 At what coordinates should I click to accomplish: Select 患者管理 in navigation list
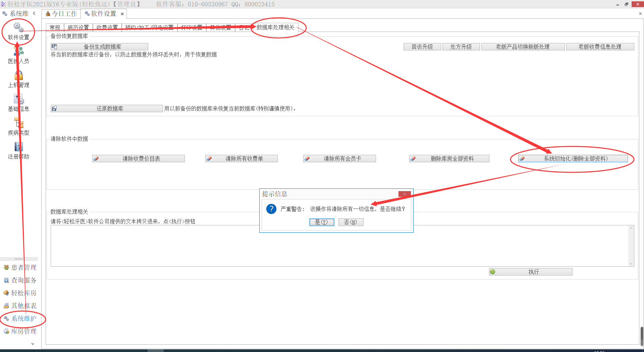pyautogui.click(x=20, y=267)
